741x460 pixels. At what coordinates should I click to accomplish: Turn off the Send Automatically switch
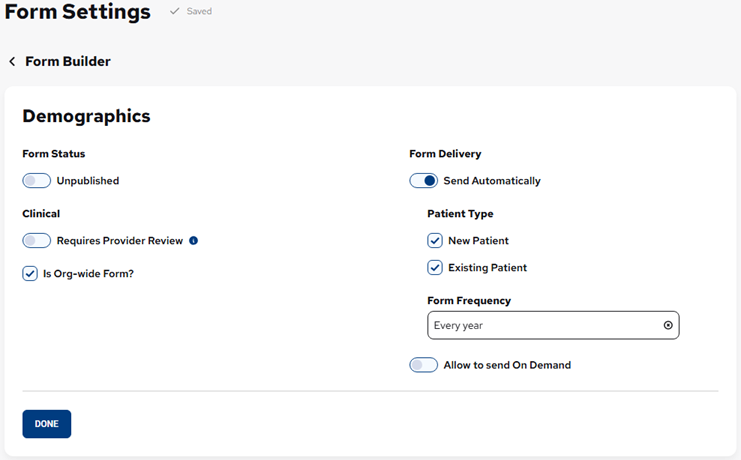coord(423,181)
